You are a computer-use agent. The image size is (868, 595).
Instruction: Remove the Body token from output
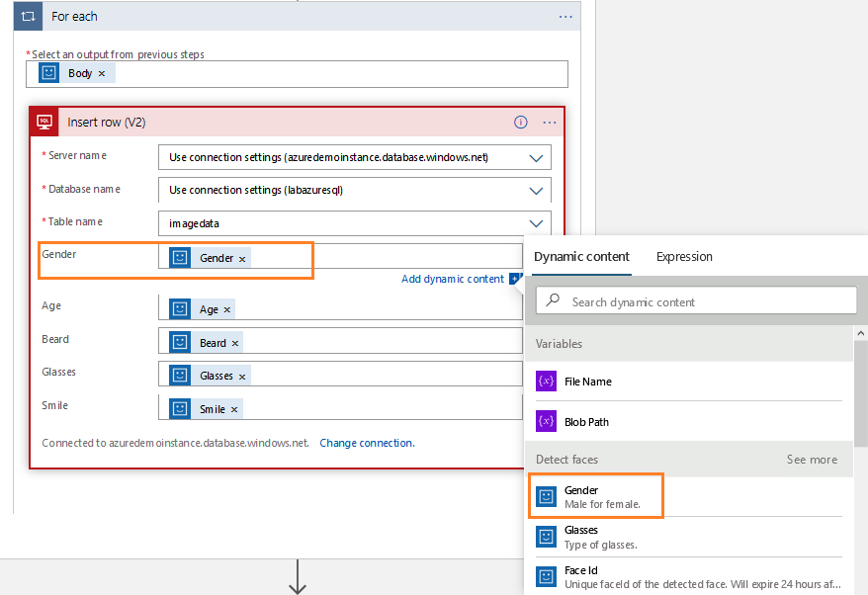click(x=102, y=74)
